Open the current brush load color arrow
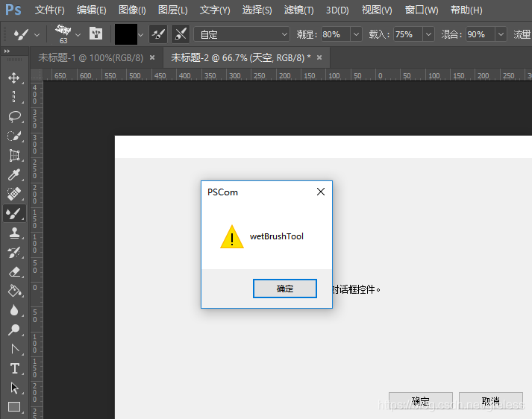The width and height of the screenshot is (532, 419). (140, 34)
